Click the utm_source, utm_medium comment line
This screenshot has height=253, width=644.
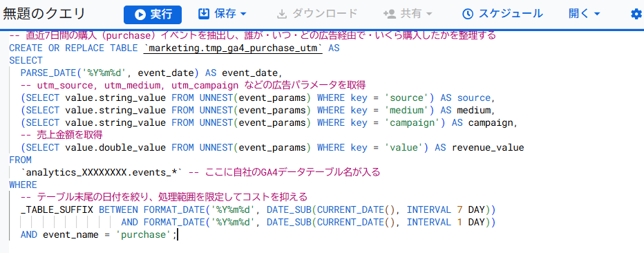point(193,86)
